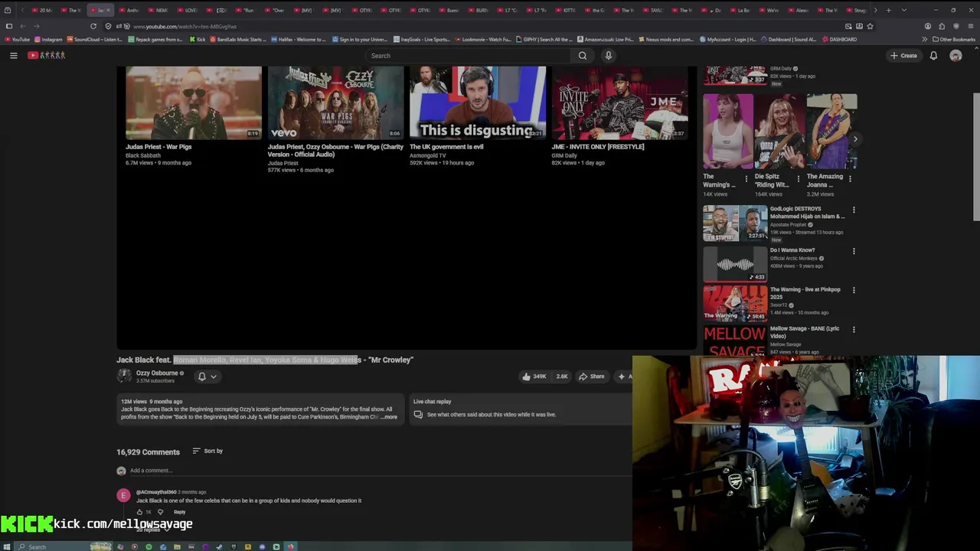Open the tab list dropdown arrow
This screenshot has height=551, width=980.
click(x=904, y=10)
